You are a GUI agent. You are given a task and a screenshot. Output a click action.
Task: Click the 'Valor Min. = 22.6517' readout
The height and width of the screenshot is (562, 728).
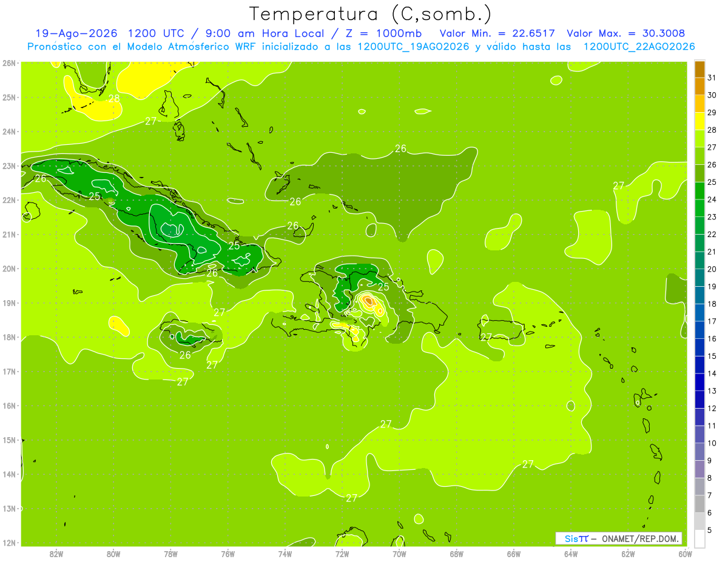497,33
